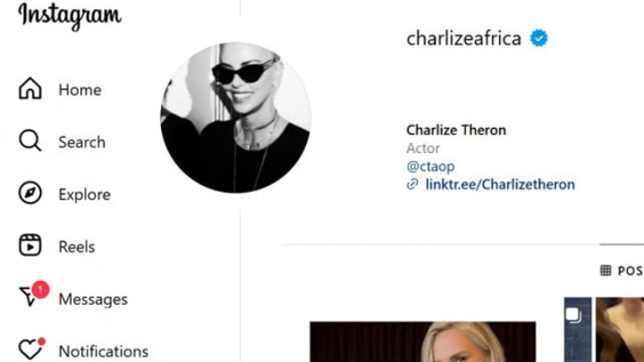Open the Messages paper-plane icon

click(30, 297)
